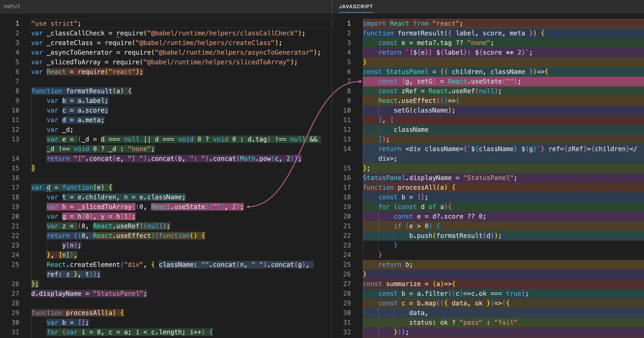Click the template literal return line in the output

coord(455,53)
